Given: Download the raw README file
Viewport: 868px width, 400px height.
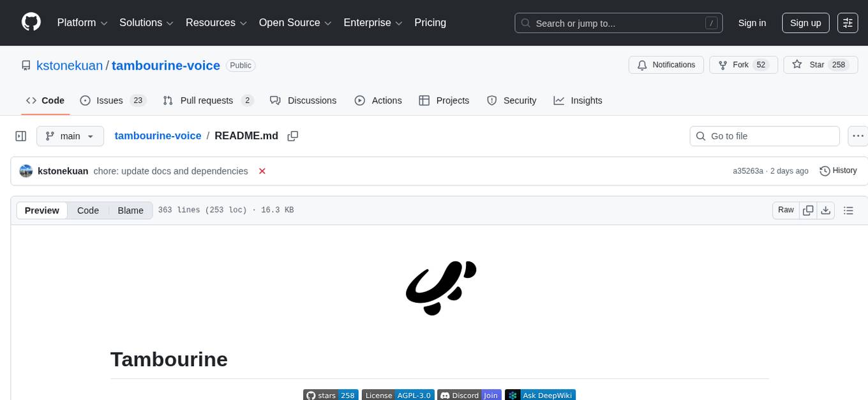Looking at the screenshot, I should (x=825, y=210).
